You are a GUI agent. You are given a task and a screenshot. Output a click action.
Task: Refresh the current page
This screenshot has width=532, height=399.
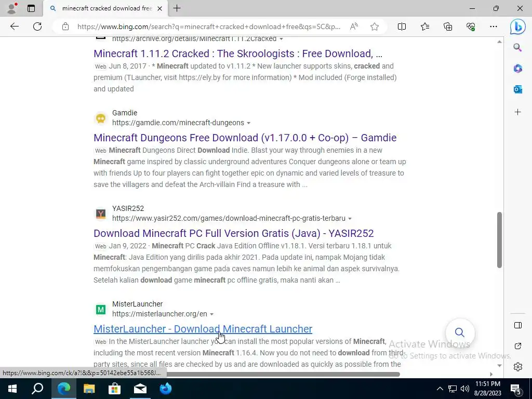tap(37, 26)
